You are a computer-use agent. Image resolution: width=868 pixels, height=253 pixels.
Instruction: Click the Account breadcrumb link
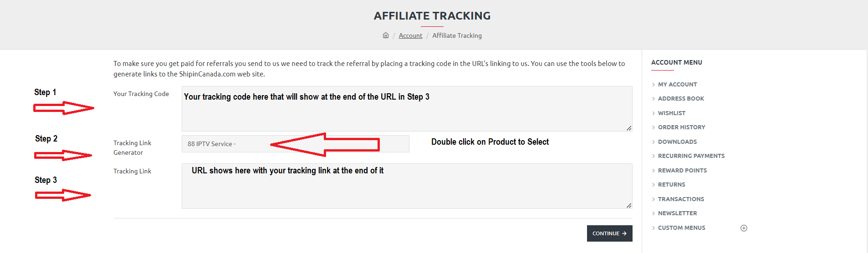(x=410, y=35)
